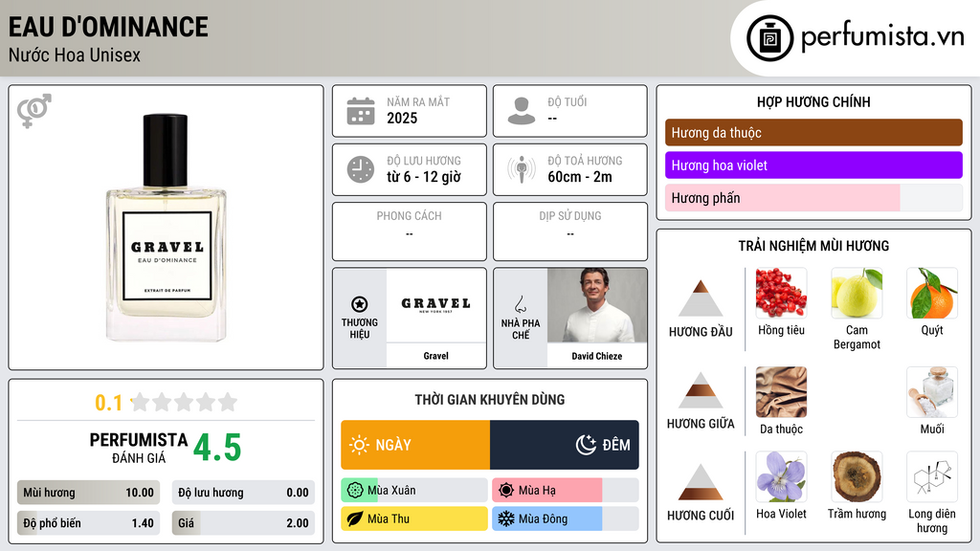The width and height of the screenshot is (980, 551).
Task: Click the HƯƠNG CUỐI label
Action: click(701, 516)
